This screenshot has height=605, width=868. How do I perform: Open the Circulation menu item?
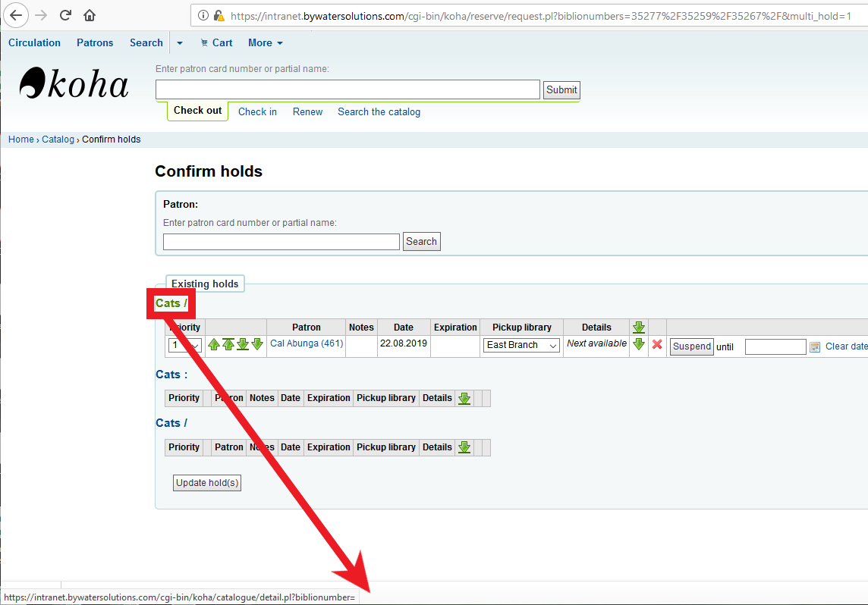[x=34, y=42]
